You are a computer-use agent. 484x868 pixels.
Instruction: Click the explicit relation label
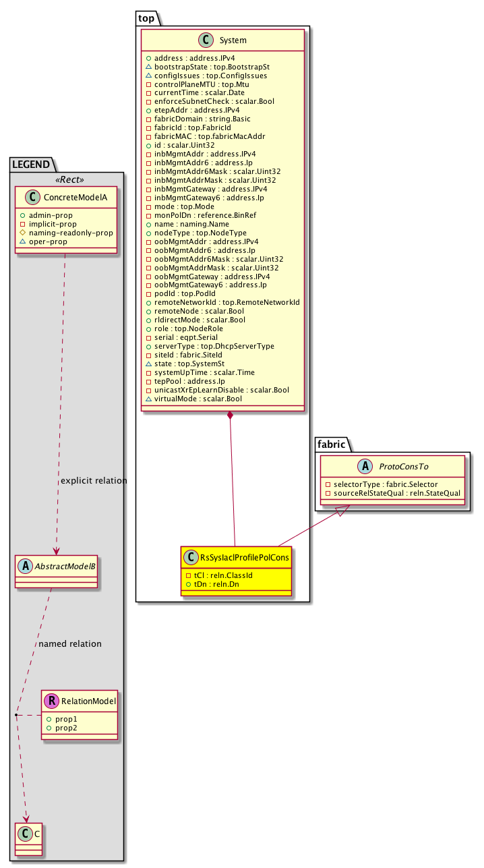[94, 481]
